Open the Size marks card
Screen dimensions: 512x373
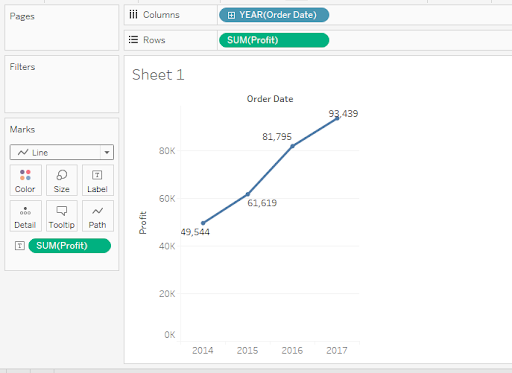tap(62, 180)
